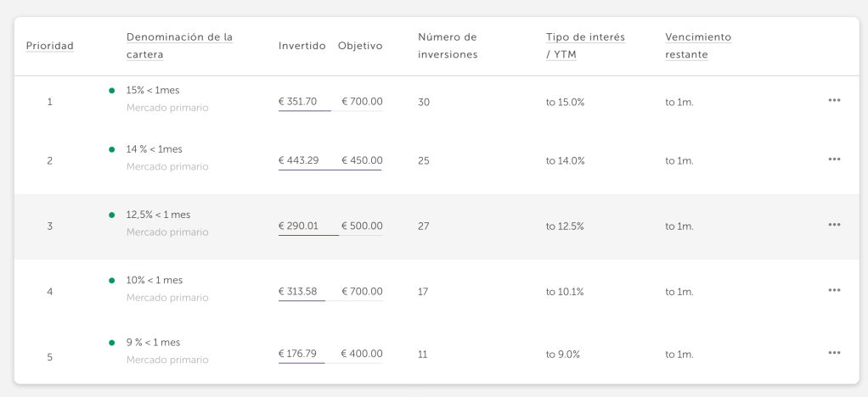Screen dimensions: 868x397
Task: Open the 14 % < 1mes portfolio name
Action: click(154, 149)
